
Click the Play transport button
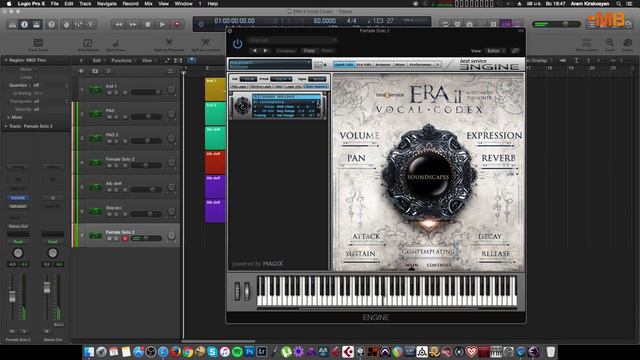[162, 24]
